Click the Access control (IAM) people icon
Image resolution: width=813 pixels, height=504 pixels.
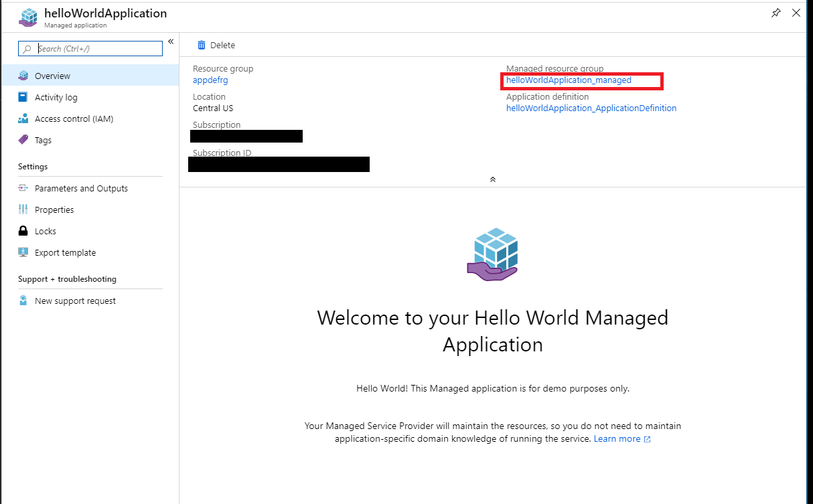click(x=23, y=118)
